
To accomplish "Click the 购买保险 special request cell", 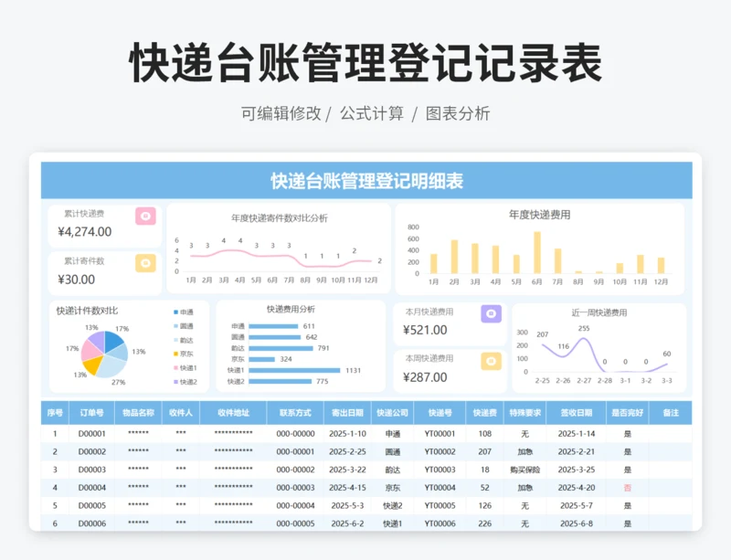I will [524, 470].
